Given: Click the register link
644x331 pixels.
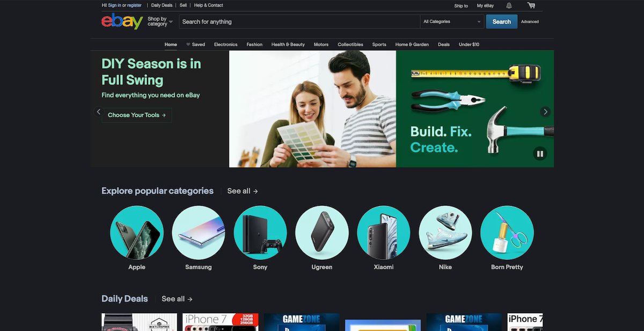Looking at the screenshot, I should [134, 5].
